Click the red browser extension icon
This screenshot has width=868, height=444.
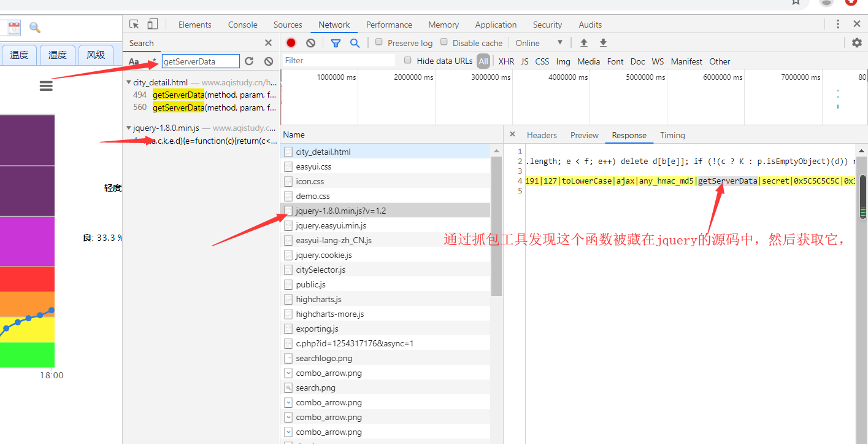(851, 2)
